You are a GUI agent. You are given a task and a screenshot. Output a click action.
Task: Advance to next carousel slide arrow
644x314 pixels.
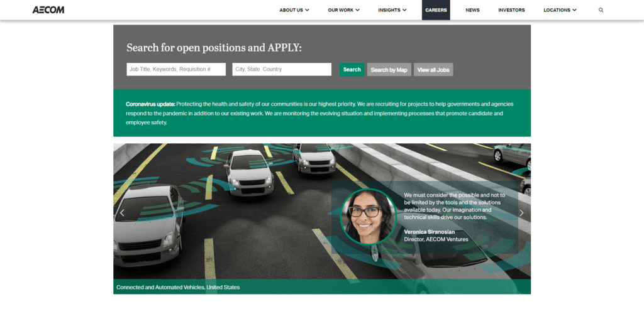click(521, 213)
